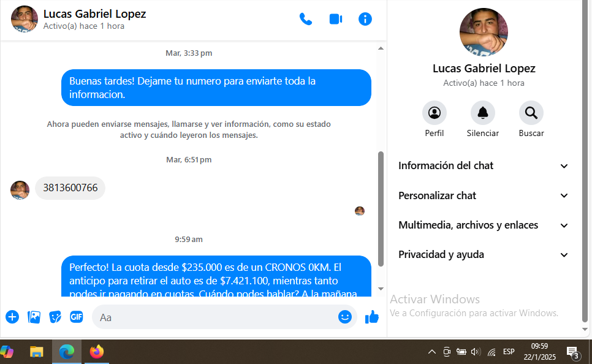Switch to Microsoft Edge in taskbar
592x364 pixels.
tap(67, 352)
